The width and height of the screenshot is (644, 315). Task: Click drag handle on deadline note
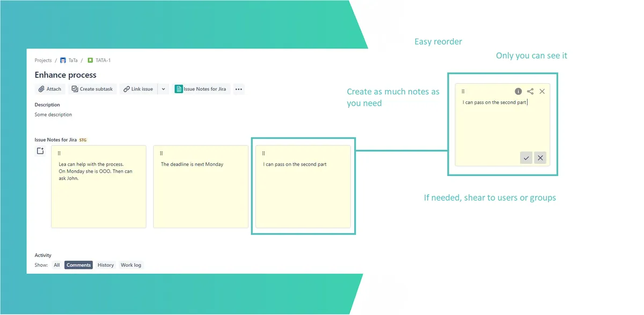pos(161,153)
